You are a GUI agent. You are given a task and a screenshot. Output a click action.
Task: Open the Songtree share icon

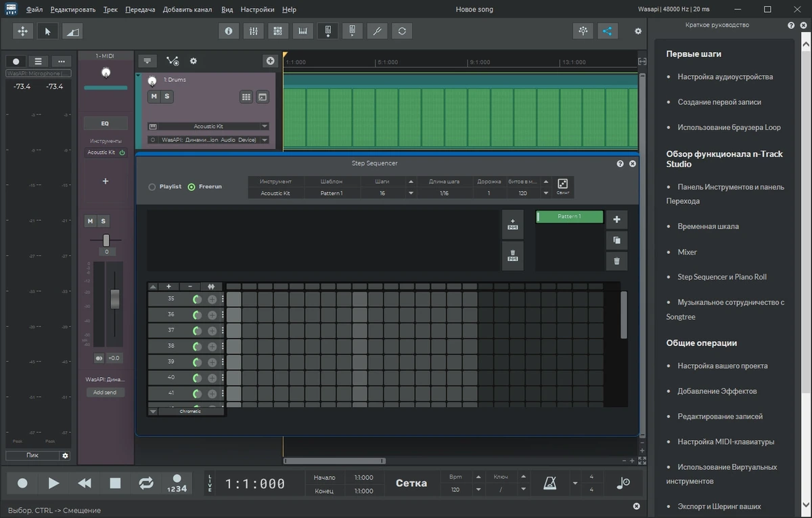pyautogui.click(x=608, y=31)
